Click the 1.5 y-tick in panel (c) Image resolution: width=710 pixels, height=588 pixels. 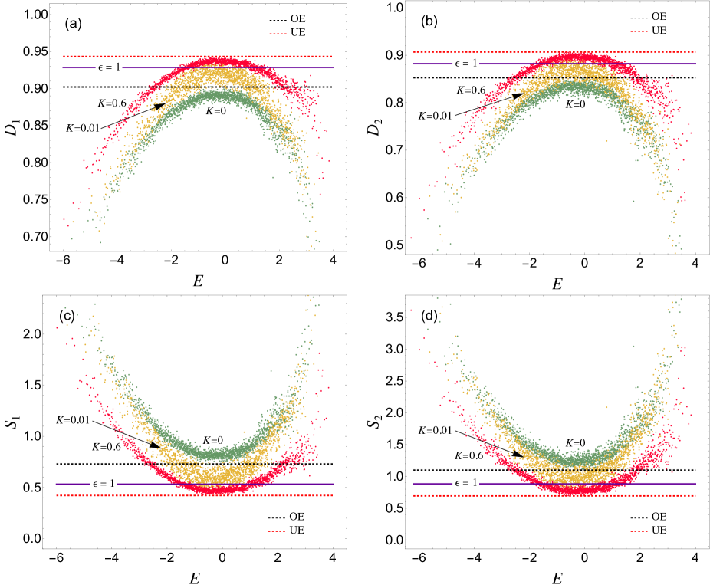[x=33, y=385]
